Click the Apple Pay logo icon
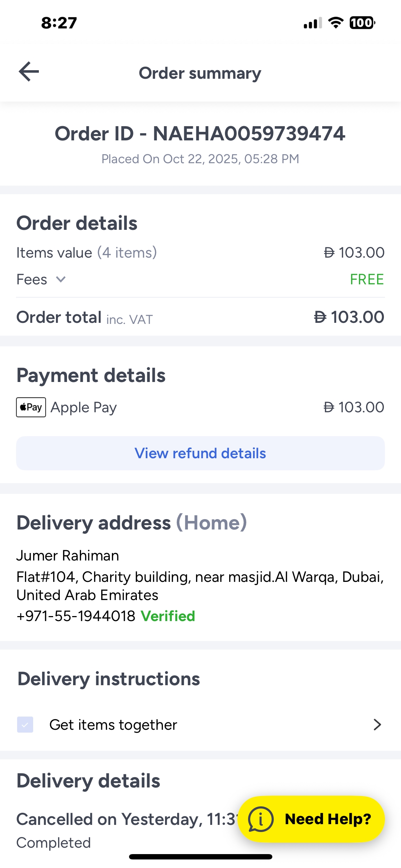Viewport: 401px width, 868px height. (31, 407)
